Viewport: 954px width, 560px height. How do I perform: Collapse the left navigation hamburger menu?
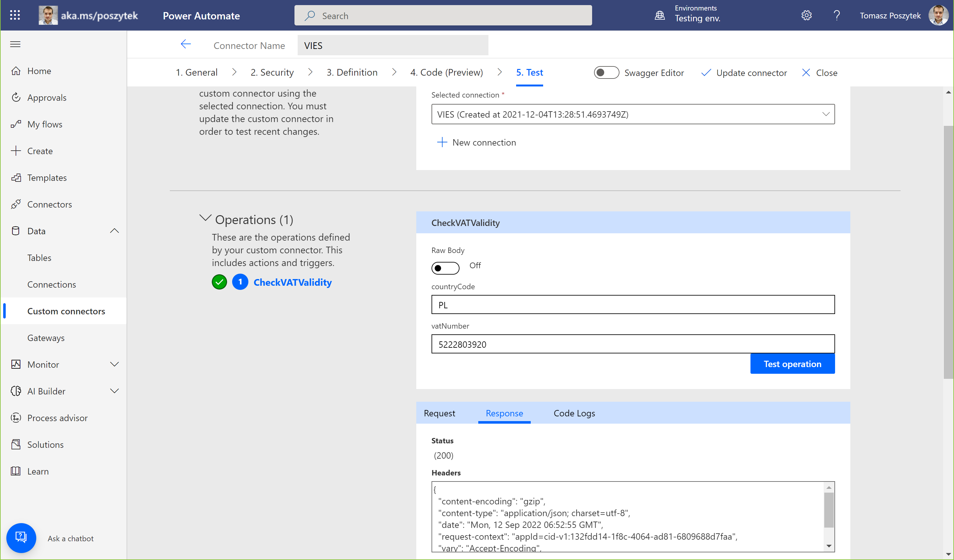click(15, 44)
